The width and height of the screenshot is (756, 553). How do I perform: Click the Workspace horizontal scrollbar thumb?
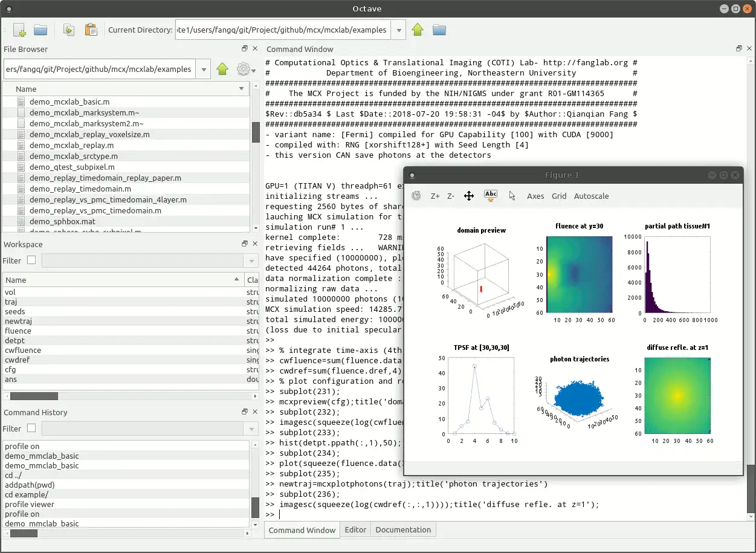(x=34, y=396)
